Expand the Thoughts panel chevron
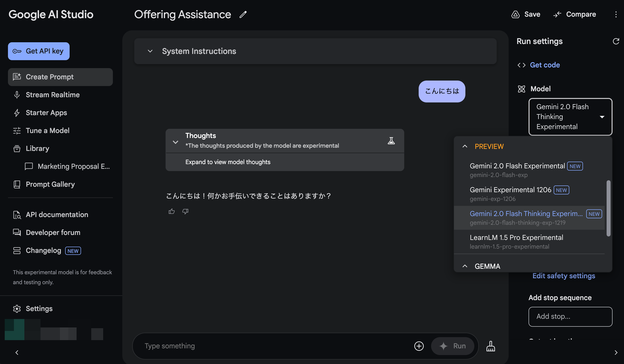This screenshot has height=364, width=624. coord(176,142)
